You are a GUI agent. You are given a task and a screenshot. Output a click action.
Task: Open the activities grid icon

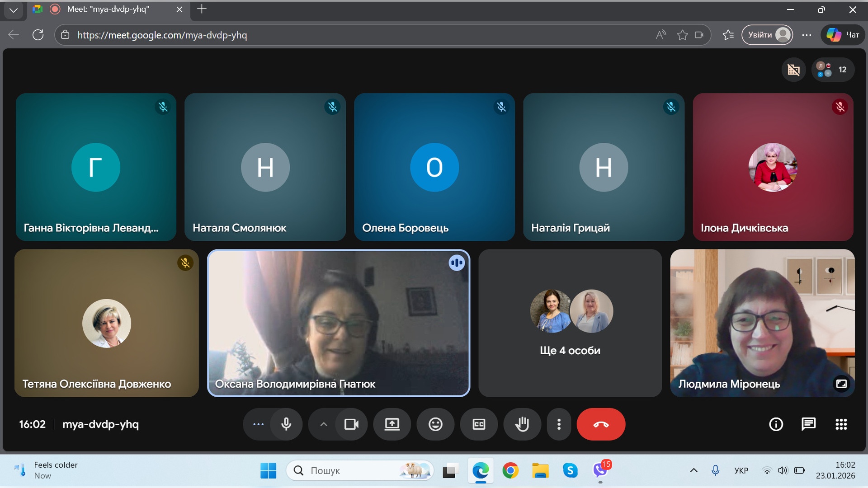pos(841,424)
